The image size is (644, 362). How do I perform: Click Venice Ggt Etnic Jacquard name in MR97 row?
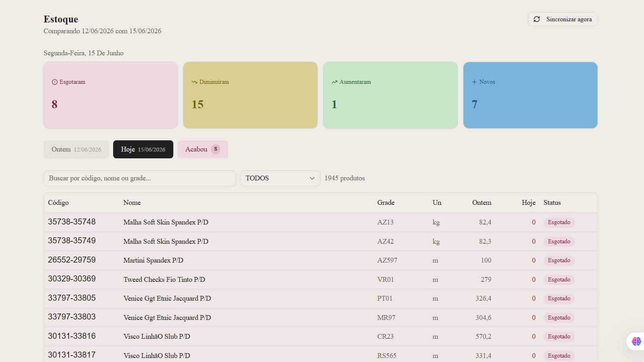[167, 318]
